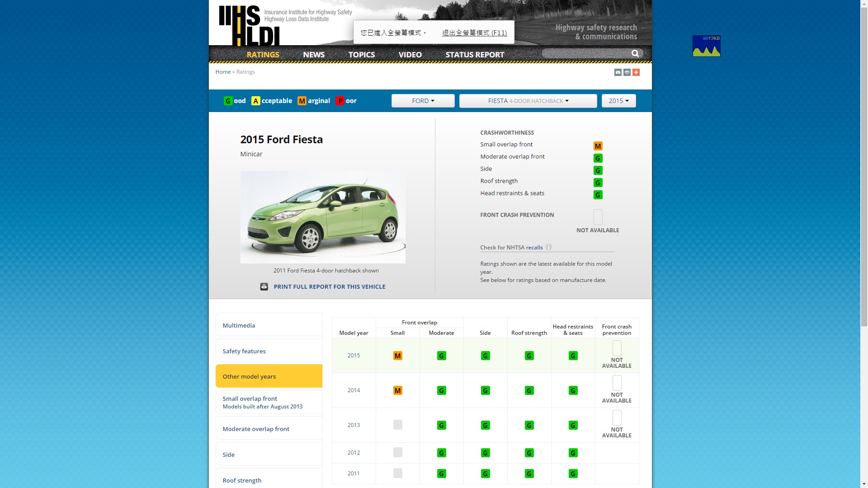
Task: Click the search magnifier icon
Action: pyautogui.click(x=635, y=53)
